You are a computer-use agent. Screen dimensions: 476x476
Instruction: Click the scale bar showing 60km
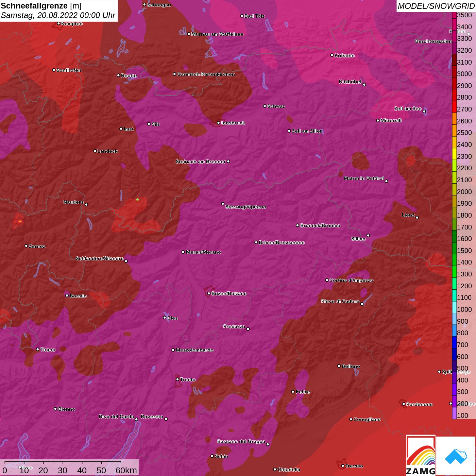[69, 468]
